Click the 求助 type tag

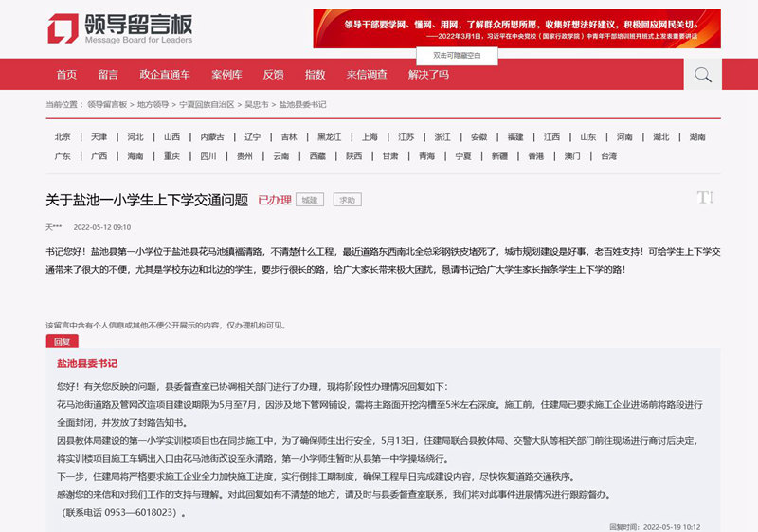pos(347,200)
